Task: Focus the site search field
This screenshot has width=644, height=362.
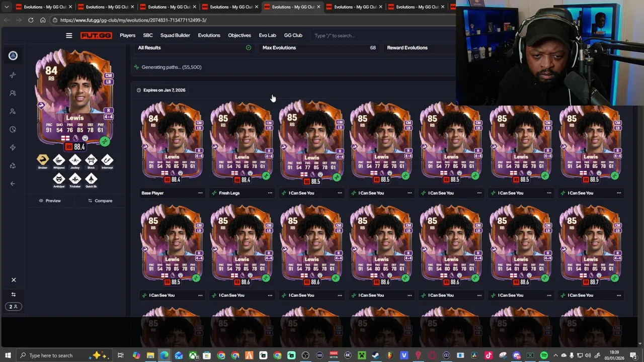Action: click(x=382, y=36)
